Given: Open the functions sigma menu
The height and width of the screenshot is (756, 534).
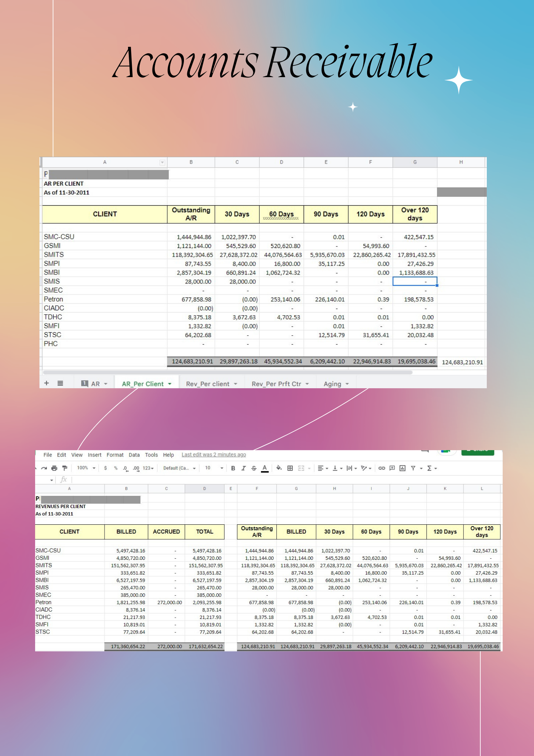Looking at the screenshot, I should (432, 468).
